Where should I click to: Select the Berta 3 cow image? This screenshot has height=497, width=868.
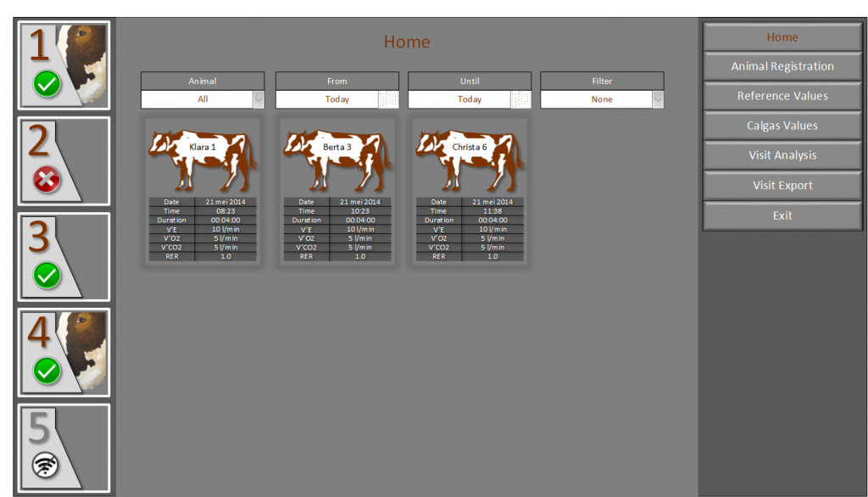[337, 157]
